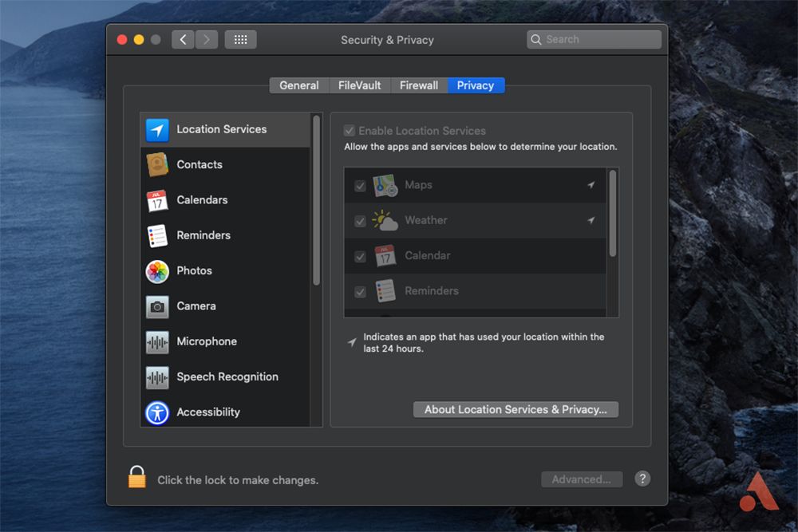Click the legend arrow beside 'Indicates an app'
The image size is (798, 532).
[352, 342]
